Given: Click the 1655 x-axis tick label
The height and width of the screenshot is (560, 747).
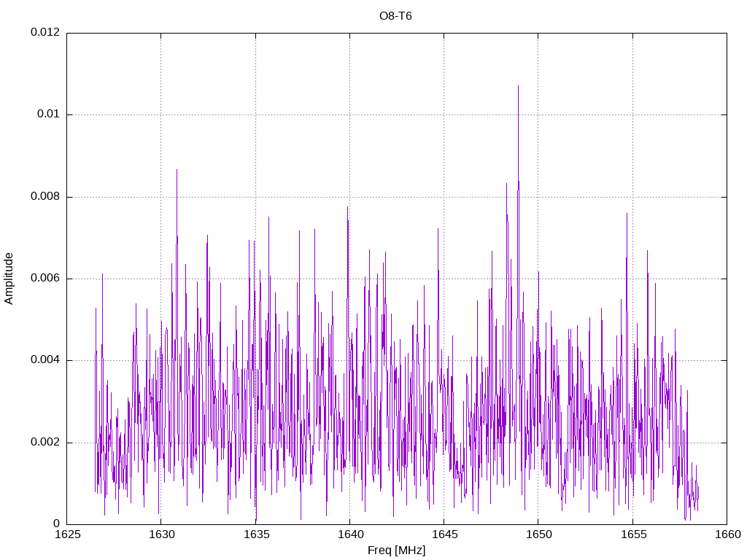Looking at the screenshot, I should 633,534.
